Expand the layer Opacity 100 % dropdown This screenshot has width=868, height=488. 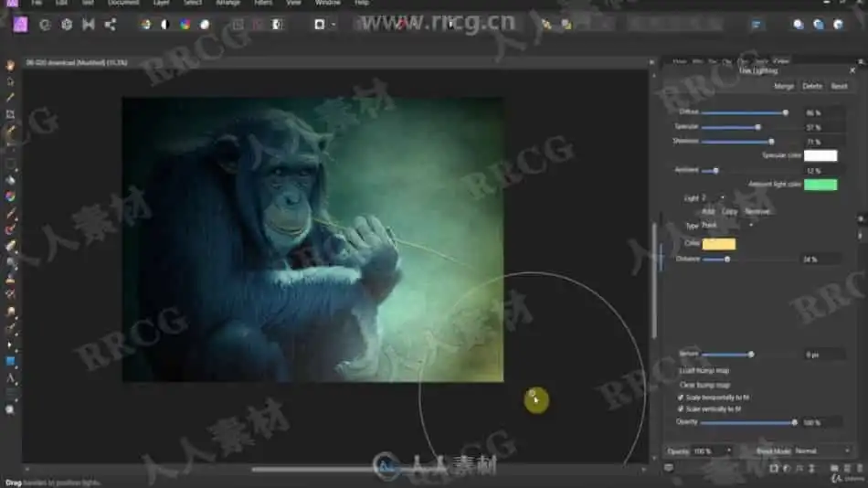click(x=728, y=451)
